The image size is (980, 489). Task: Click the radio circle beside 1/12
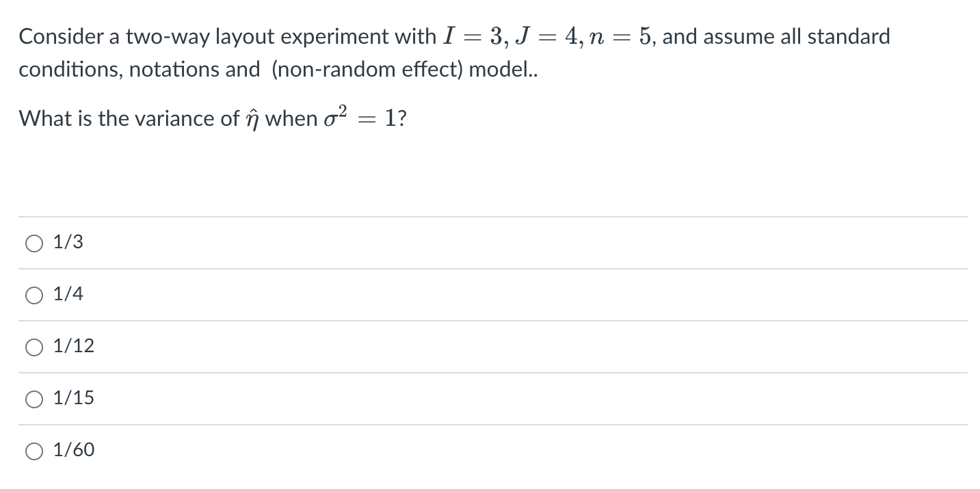point(34,346)
